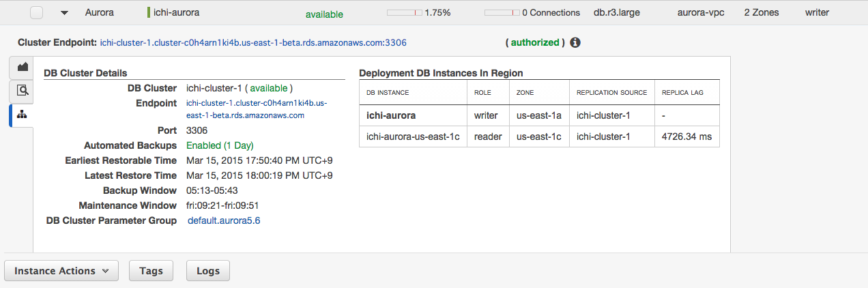Open the monitoring chart tab icon
This screenshot has width=868, height=288.
[22, 67]
